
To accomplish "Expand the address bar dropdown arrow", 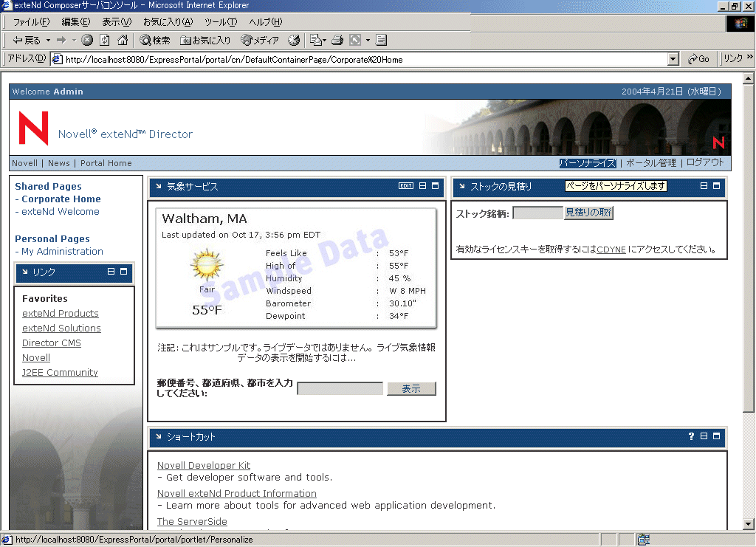I will [673, 59].
